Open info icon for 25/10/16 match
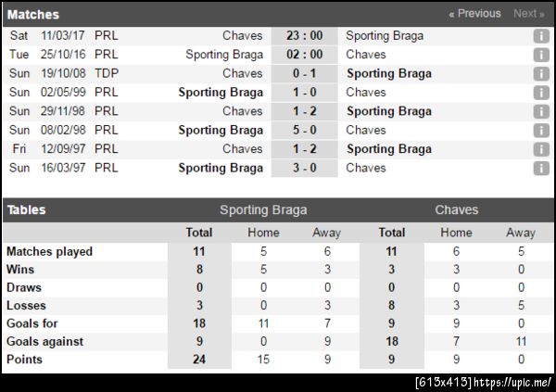The height and width of the screenshot is (392, 556). (541, 55)
